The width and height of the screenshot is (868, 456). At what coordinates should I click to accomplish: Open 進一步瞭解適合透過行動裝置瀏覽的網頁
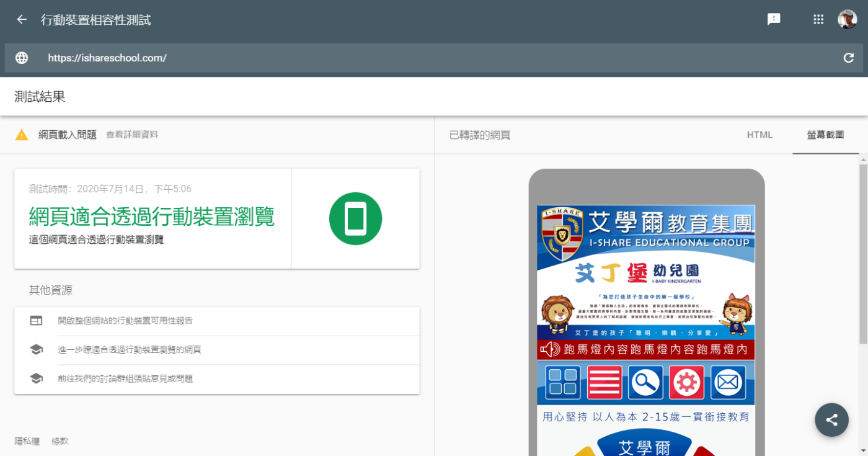click(130, 350)
